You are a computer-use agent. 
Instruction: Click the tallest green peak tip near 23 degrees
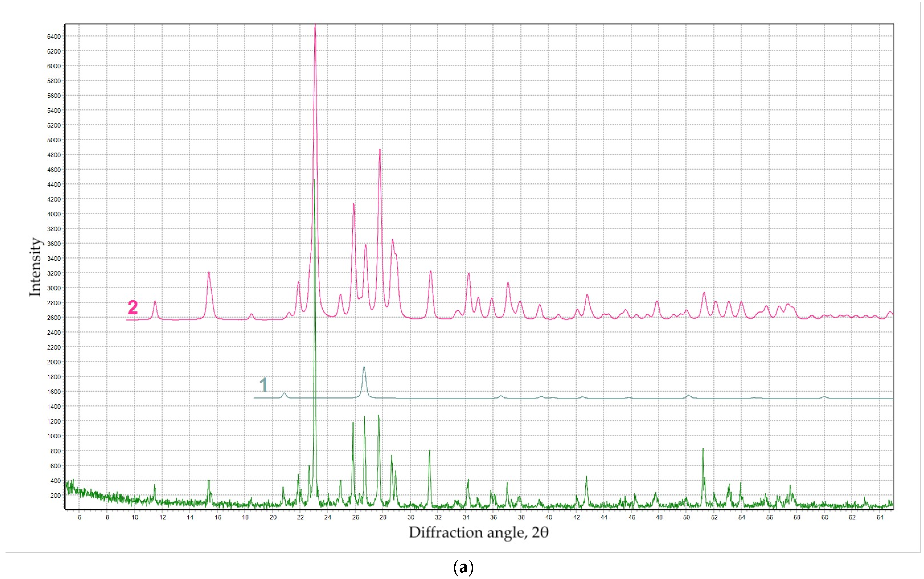(314, 181)
